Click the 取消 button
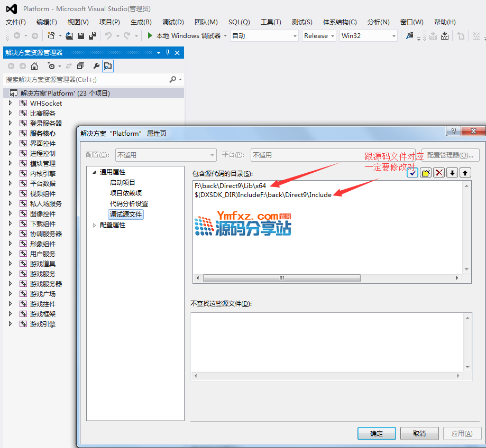This screenshot has width=486, height=448. [x=419, y=433]
